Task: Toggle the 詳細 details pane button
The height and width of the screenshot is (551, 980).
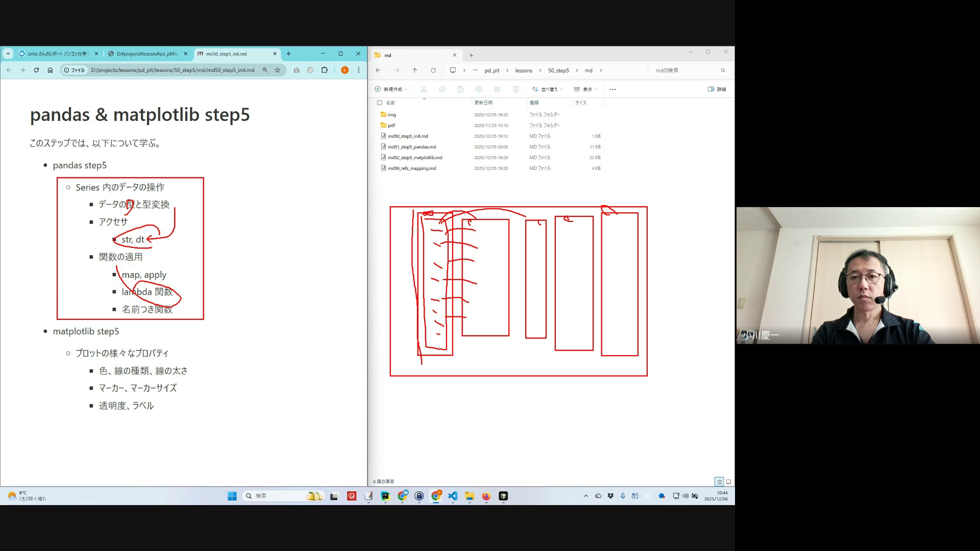Action: pos(717,89)
